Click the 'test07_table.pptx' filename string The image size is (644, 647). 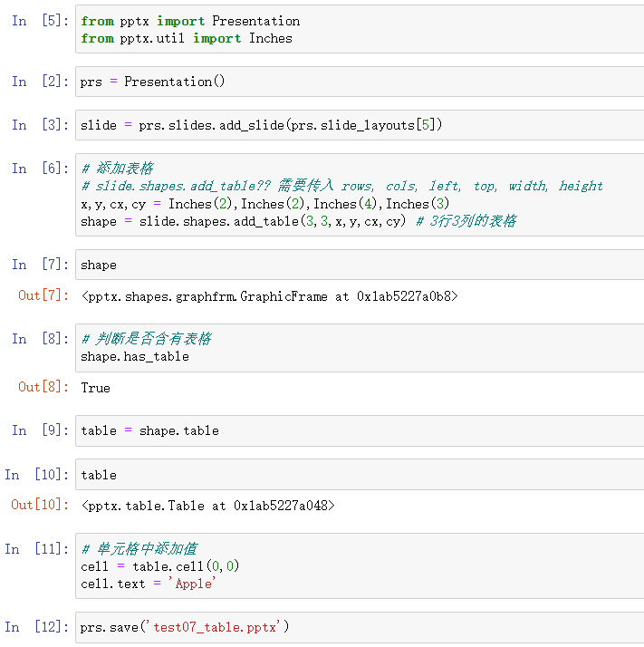tap(215, 627)
